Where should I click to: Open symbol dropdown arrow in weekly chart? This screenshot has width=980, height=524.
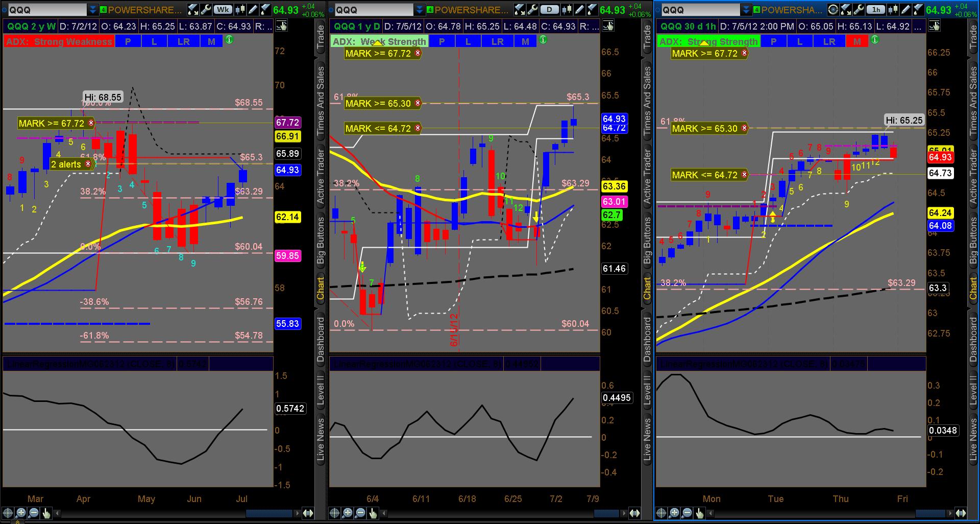pos(92,9)
